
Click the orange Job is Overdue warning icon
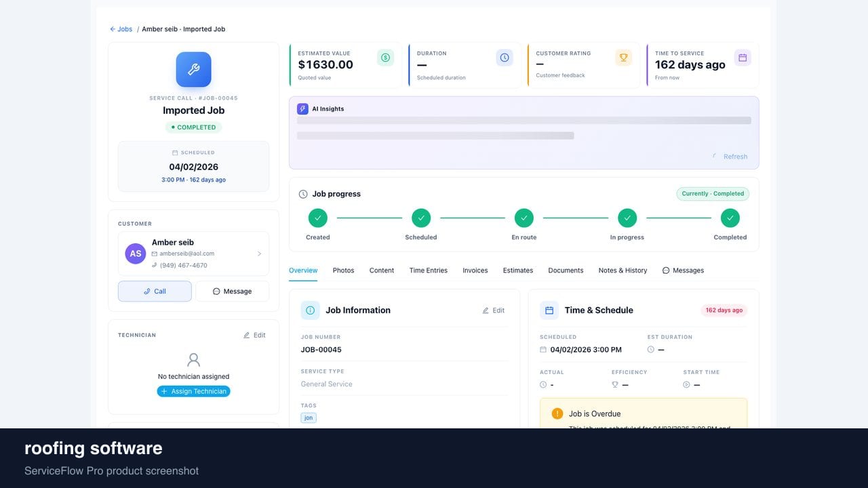coord(557,413)
